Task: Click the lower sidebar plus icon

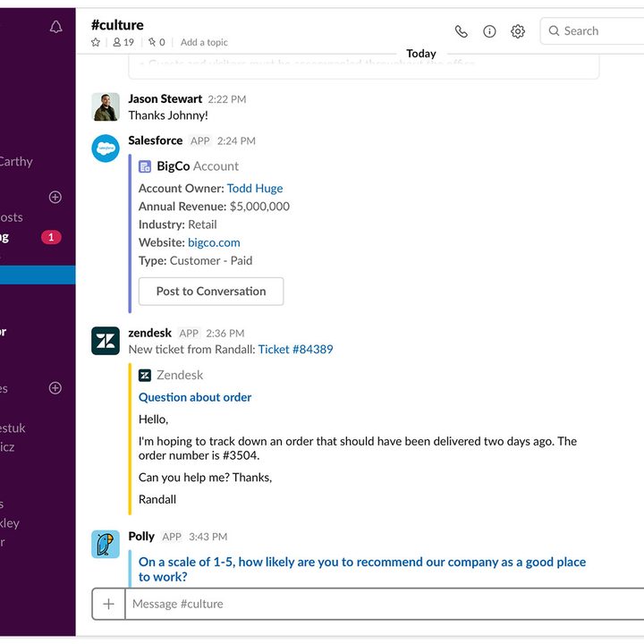Action: (x=55, y=387)
